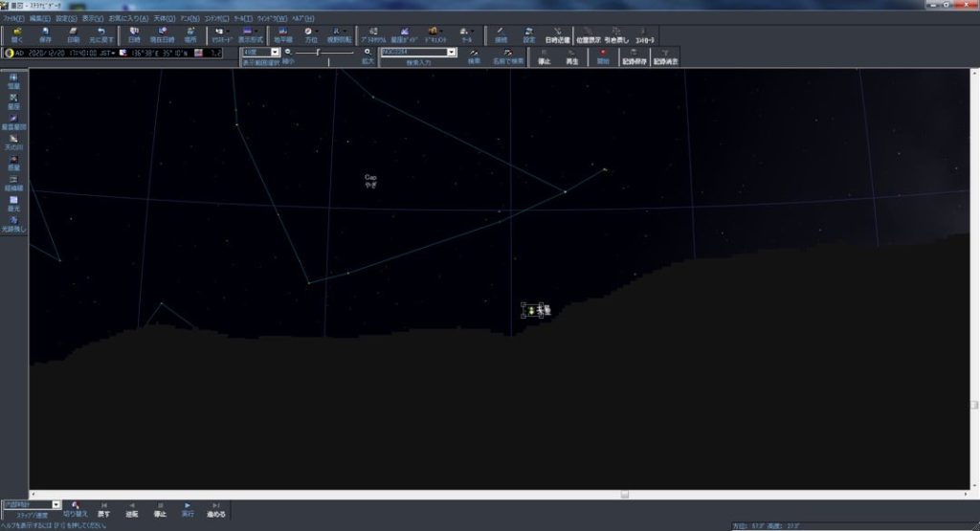Click the 実行 (run) animation button
The width and height of the screenshot is (980, 531).
click(188, 510)
